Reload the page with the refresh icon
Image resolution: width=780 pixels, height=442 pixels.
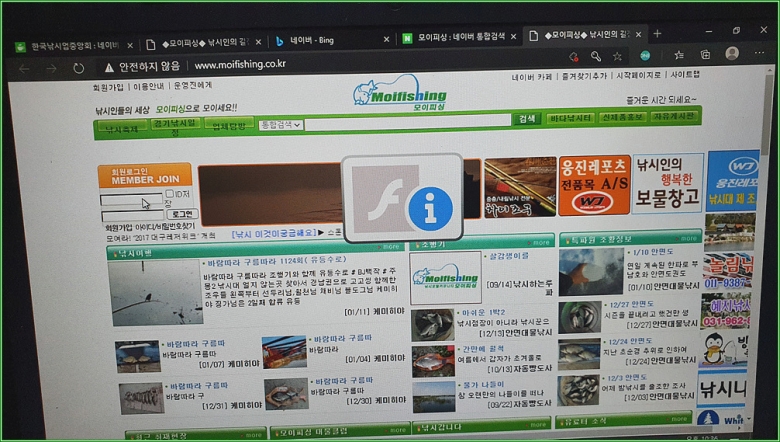click(x=79, y=68)
